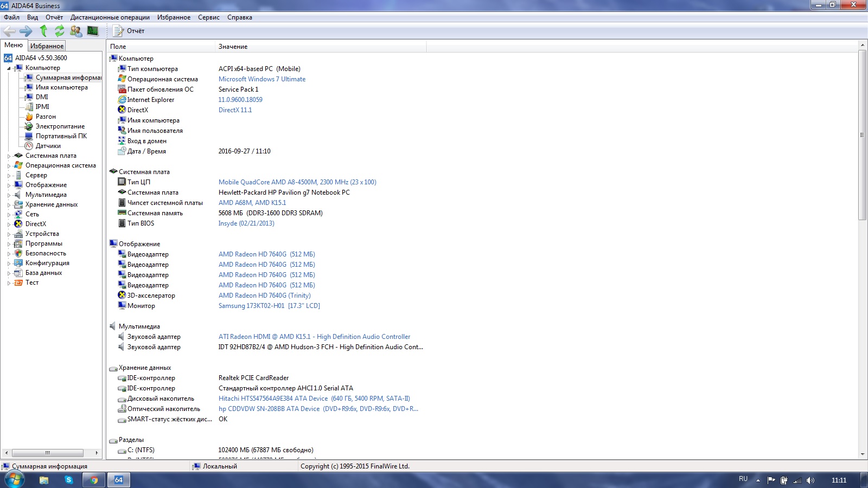This screenshot has width=868, height=488.
Task: Click the Тест tree icon
Action: pos(18,282)
